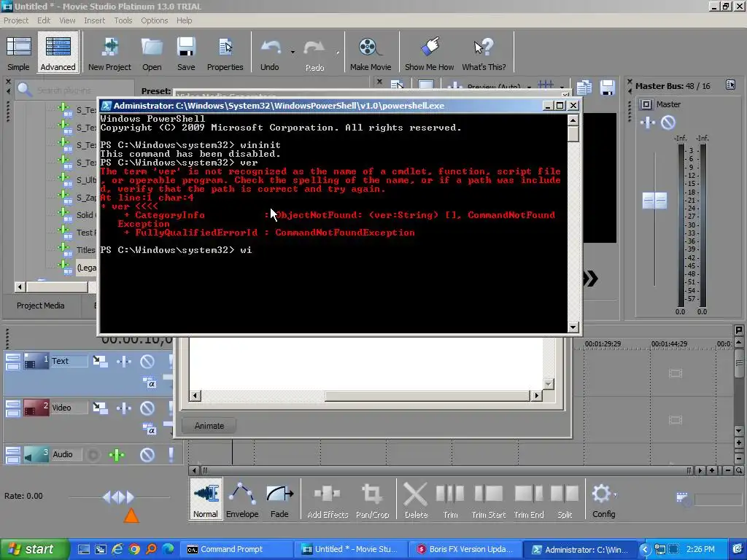This screenshot has width=747, height=560.
Task: Open the Edit menu
Action: 44,20
